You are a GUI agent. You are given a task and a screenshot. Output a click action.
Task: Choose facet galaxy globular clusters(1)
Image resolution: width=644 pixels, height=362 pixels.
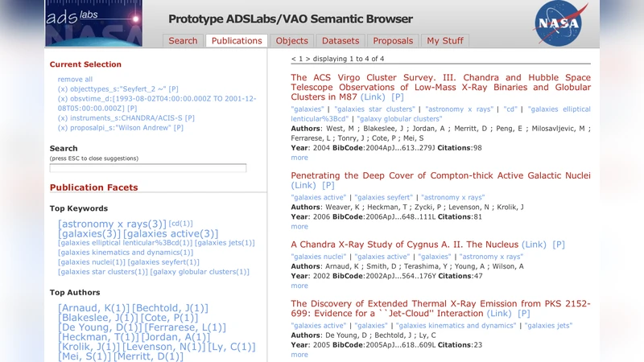tap(200, 272)
